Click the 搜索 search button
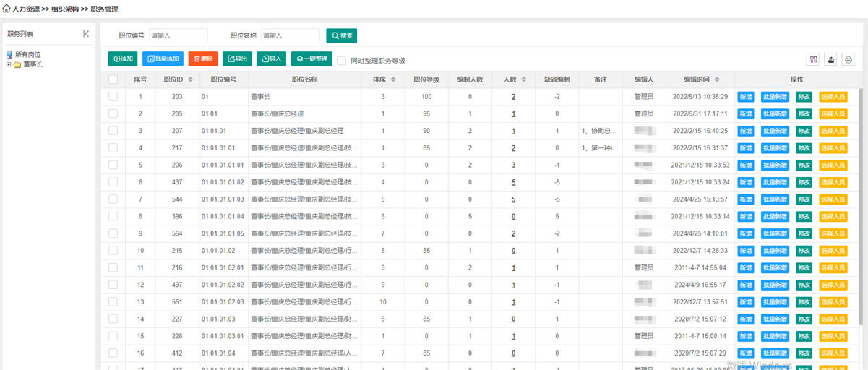The height and width of the screenshot is (370, 868). (341, 35)
